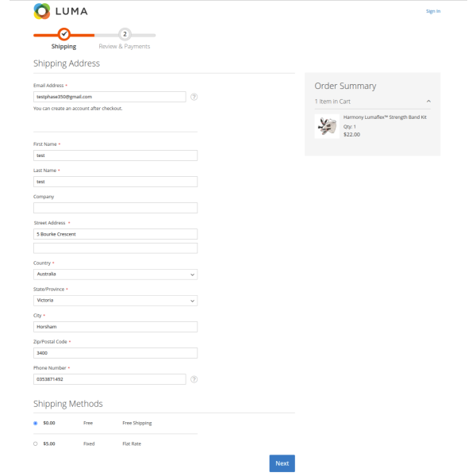Select the Free Shipping radio button
The height and width of the screenshot is (476, 476).
pyautogui.click(x=36, y=423)
